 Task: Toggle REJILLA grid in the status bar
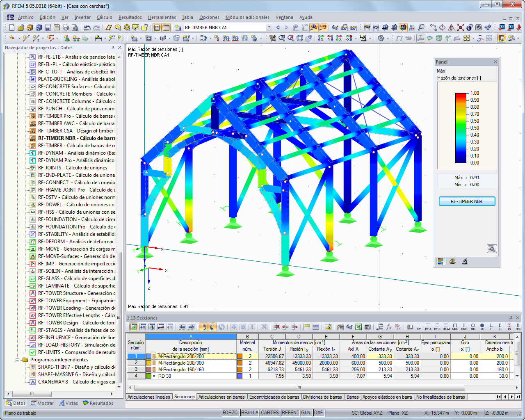tap(250, 413)
